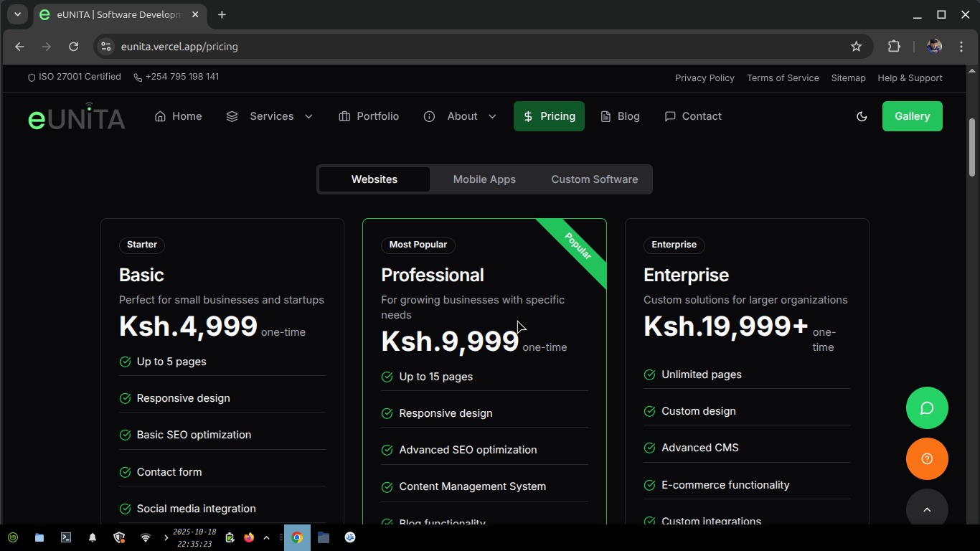
Task: Select the Custom Software tab
Action: coord(594,179)
